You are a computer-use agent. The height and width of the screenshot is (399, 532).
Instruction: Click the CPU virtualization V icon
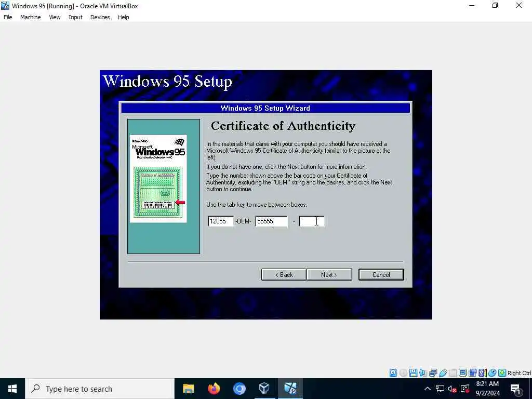tap(482, 373)
